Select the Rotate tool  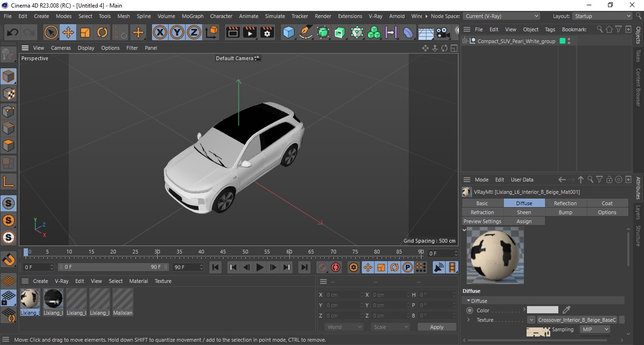102,33
